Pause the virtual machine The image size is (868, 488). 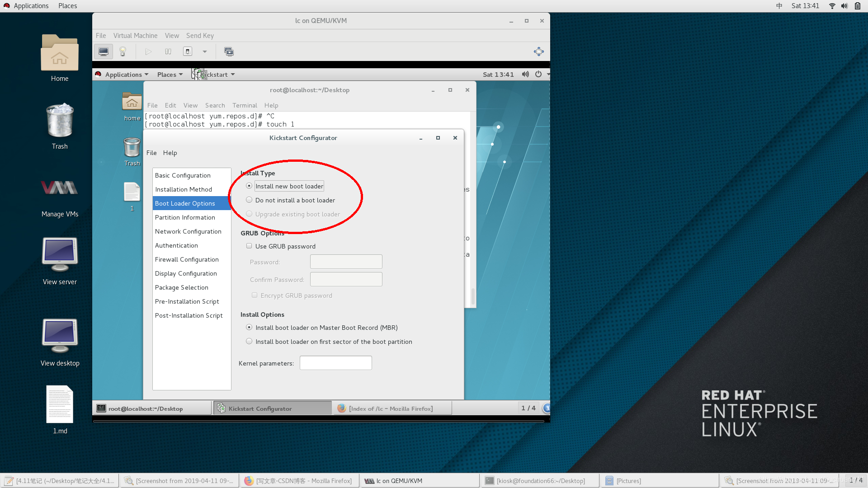pyautogui.click(x=168, y=52)
